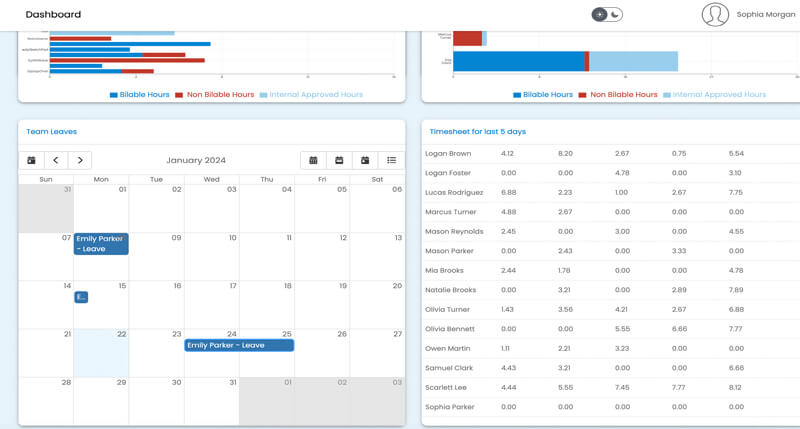Open Emily Parker leave event on 8th
800x429 pixels.
point(101,244)
